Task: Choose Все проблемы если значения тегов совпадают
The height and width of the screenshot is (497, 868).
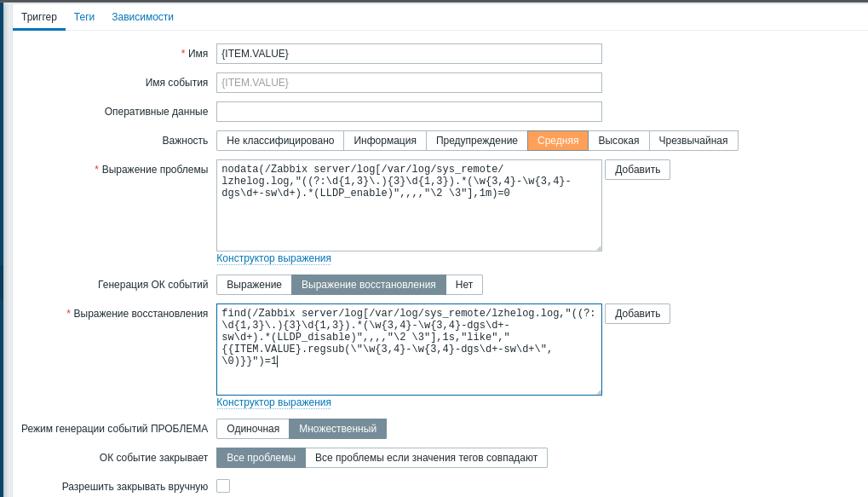Action: coord(426,458)
